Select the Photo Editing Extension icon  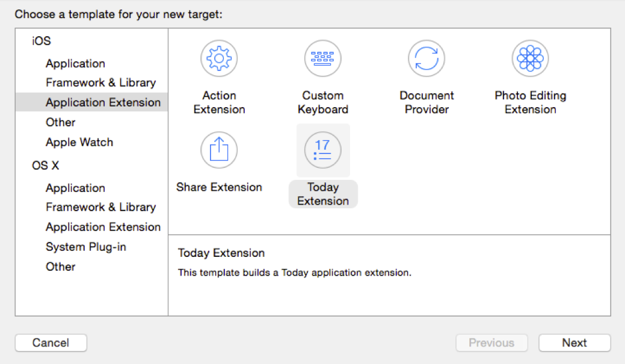pyautogui.click(x=530, y=58)
